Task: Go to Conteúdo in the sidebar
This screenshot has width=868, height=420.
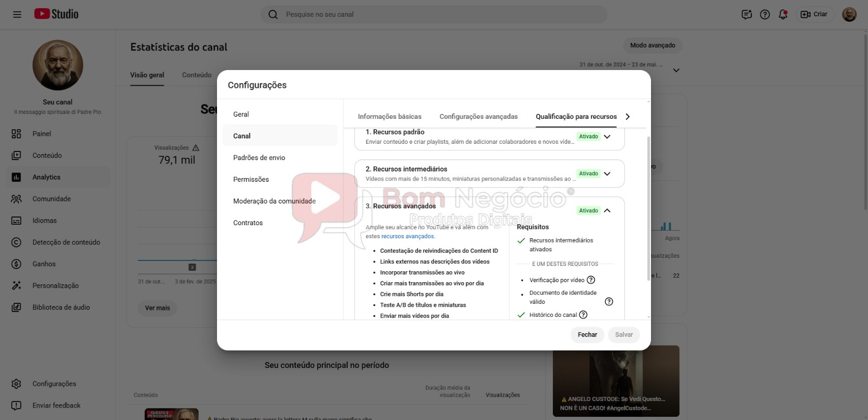Action: (x=58, y=156)
